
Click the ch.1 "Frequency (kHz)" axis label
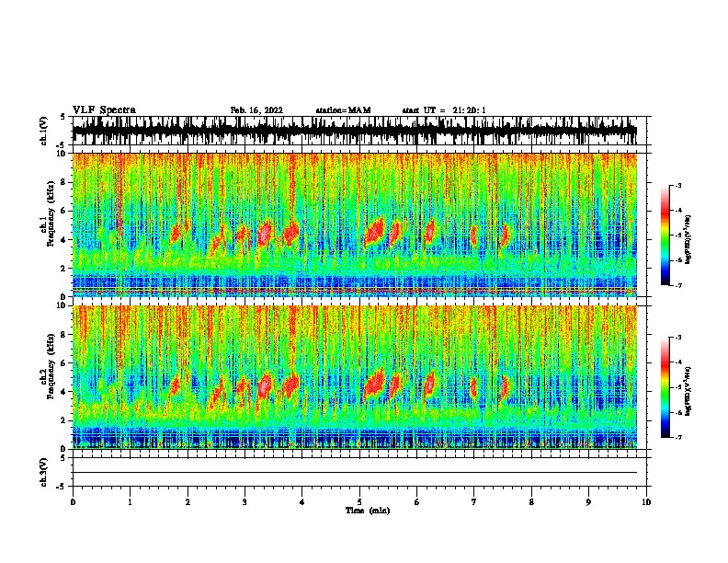tap(51, 213)
